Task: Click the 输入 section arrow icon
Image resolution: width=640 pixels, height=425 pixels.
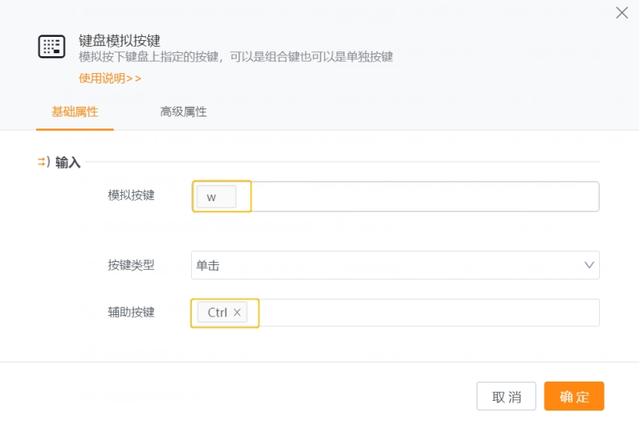Action: click(x=44, y=162)
